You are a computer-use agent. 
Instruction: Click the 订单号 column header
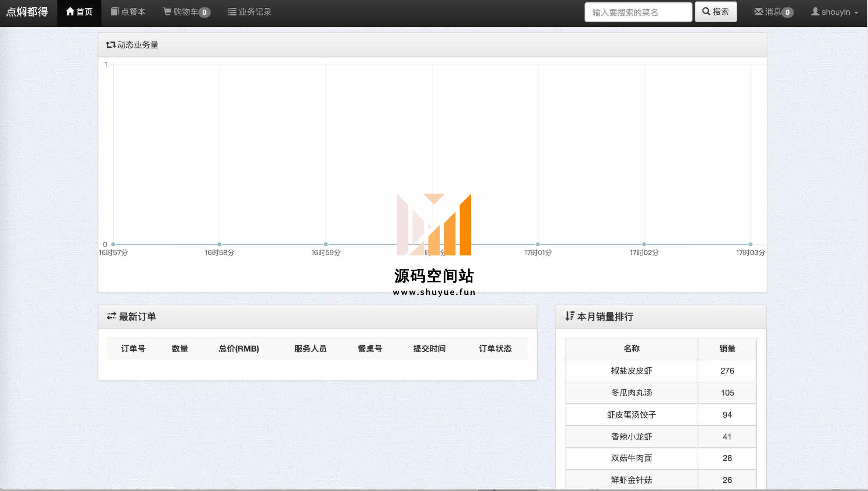click(x=133, y=349)
